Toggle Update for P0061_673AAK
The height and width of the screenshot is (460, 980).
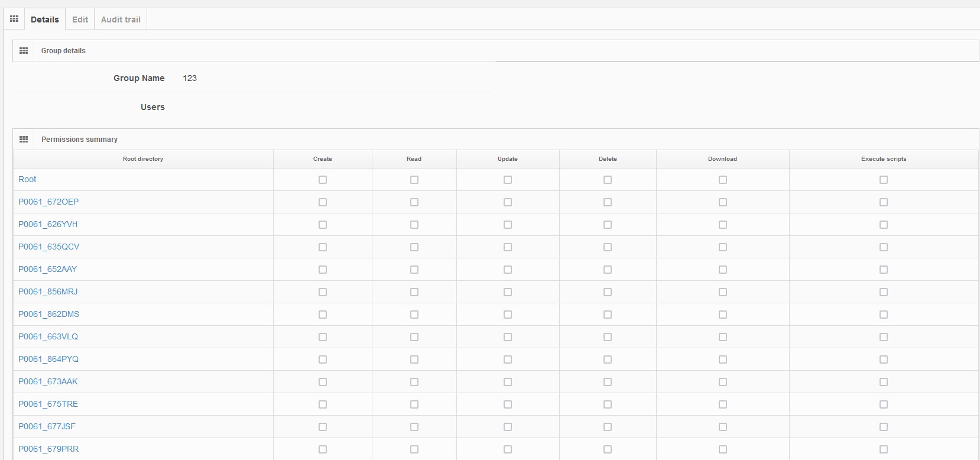click(508, 382)
